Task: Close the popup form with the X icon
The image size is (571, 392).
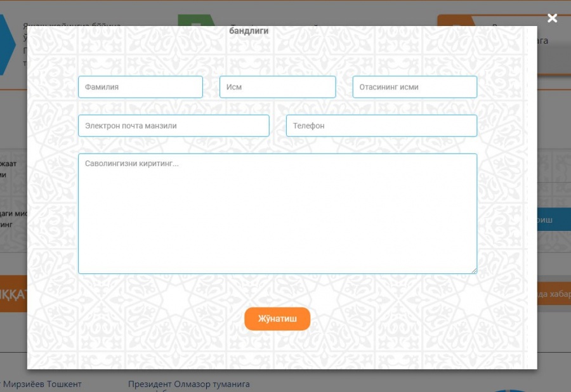Action: [552, 18]
